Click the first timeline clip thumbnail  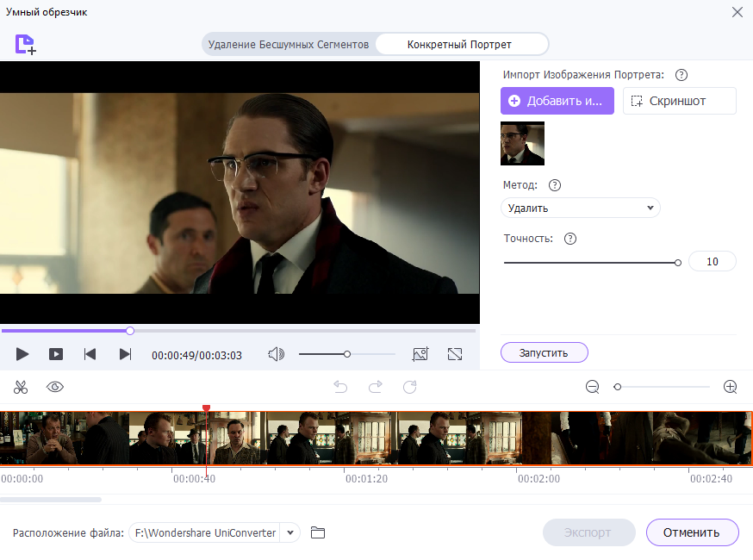click(x=65, y=438)
